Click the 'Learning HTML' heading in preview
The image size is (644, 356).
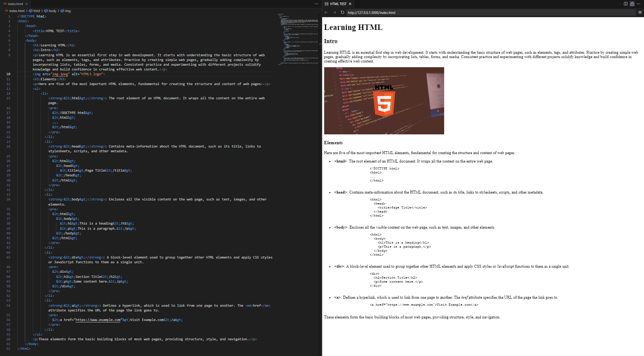click(x=353, y=27)
